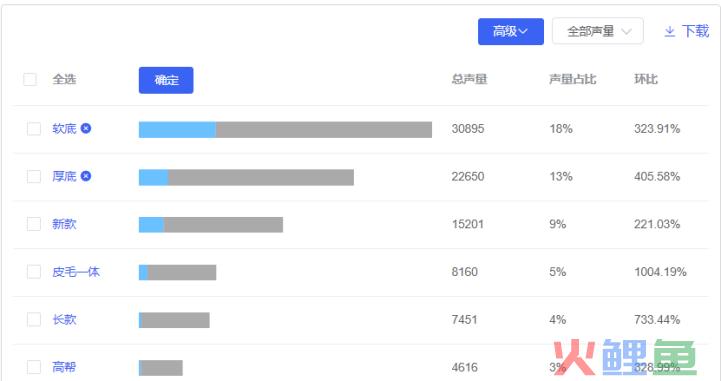Image resolution: width=721 pixels, height=381 pixels.
Task: Sort by the 总声量 column header
Action: pos(469,80)
